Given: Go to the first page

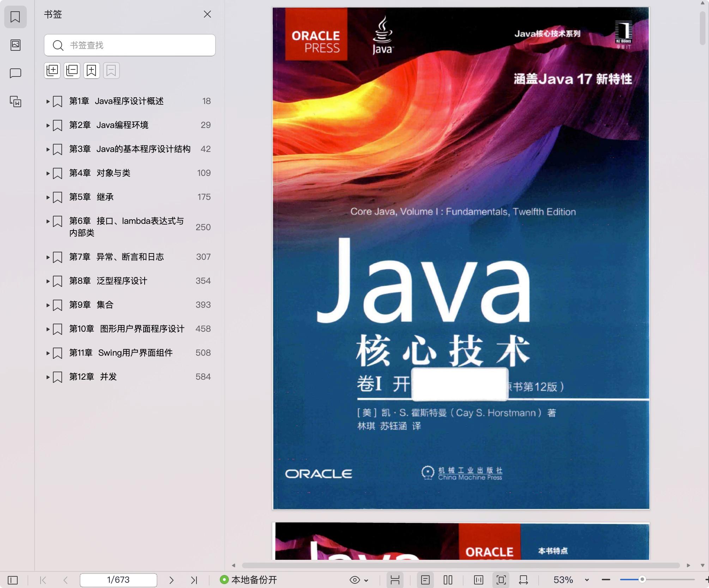Looking at the screenshot, I should [x=43, y=580].
